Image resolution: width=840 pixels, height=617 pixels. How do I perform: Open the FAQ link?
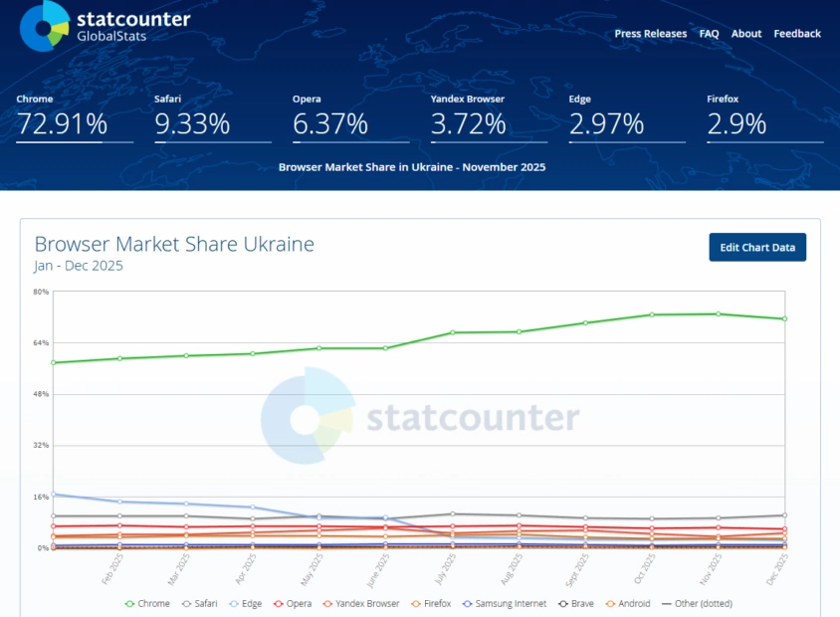pos(709,34)
